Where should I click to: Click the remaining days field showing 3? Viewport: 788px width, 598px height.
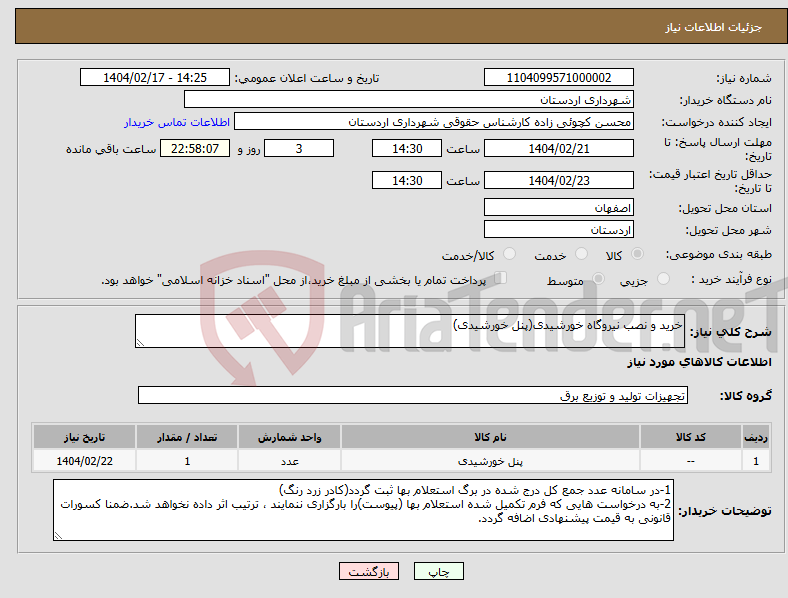click(x=299, y=148)
